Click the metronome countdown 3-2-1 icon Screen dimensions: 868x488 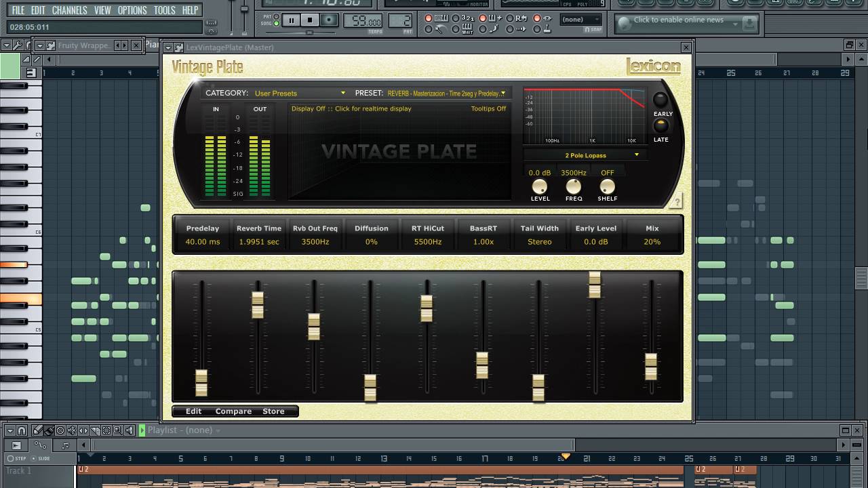point(468,18)
